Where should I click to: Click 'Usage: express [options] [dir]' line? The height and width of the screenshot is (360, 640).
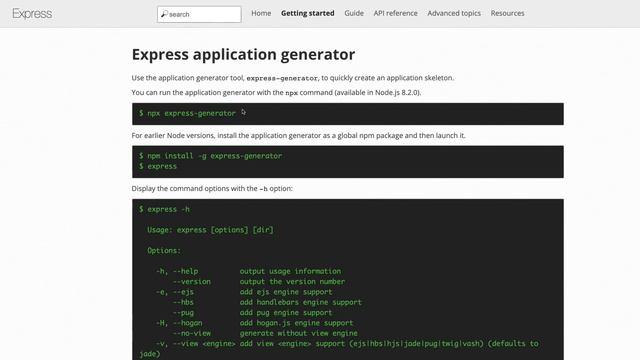(210, 229)
